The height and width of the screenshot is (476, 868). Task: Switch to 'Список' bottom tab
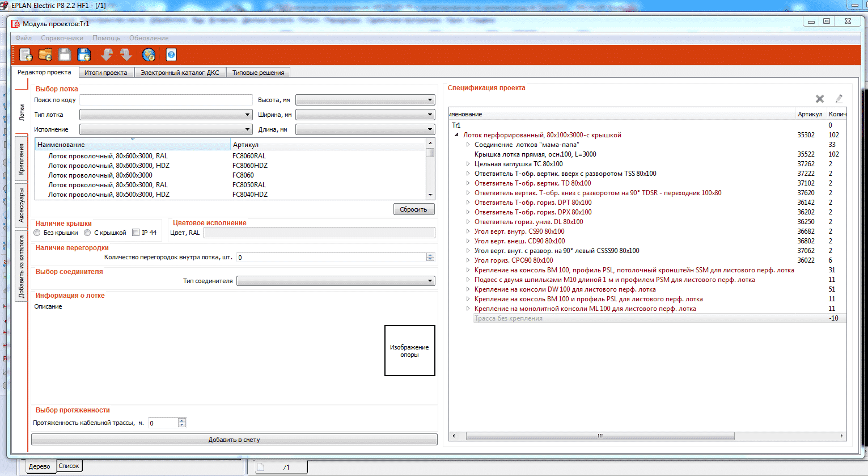tap(69, 466)
